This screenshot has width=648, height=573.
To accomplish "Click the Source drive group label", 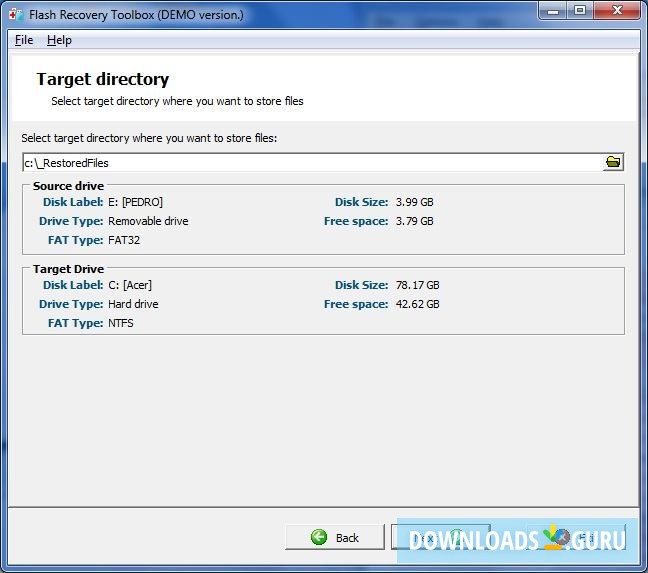I will 69,186.
